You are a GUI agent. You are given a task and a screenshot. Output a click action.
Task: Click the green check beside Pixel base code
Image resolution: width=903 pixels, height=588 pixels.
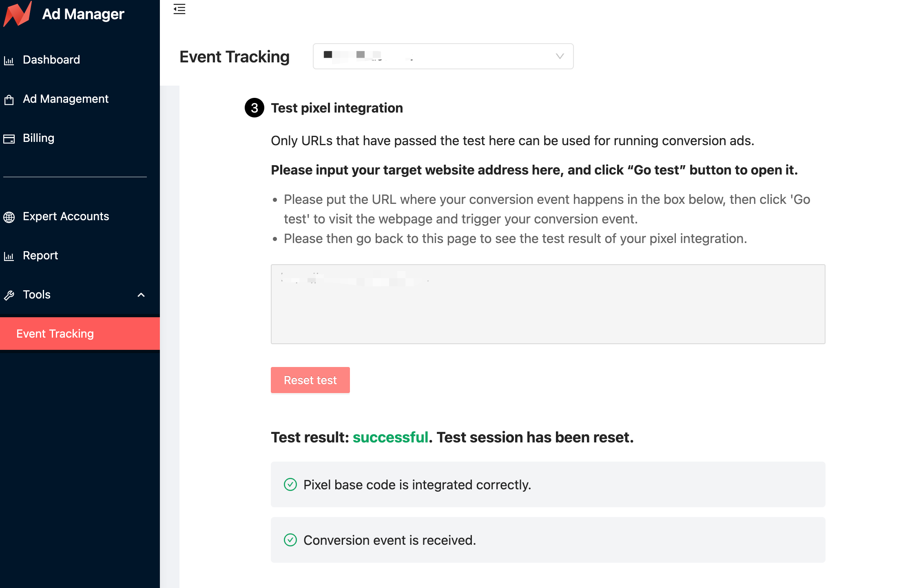click(290, 484)
